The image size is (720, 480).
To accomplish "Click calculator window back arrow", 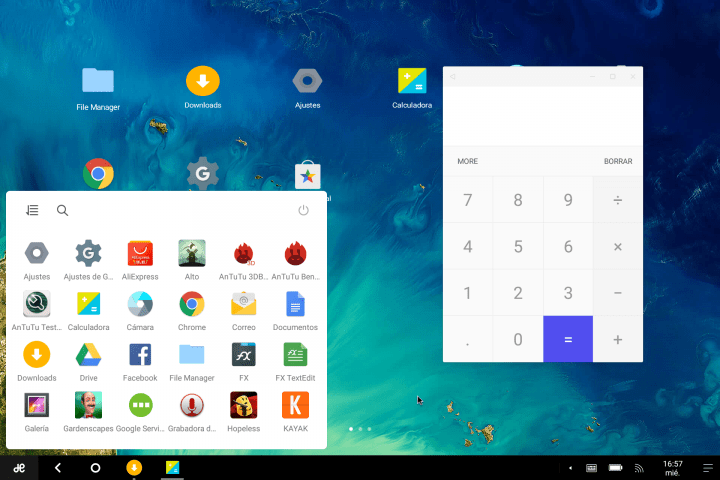I will point(453,77).
